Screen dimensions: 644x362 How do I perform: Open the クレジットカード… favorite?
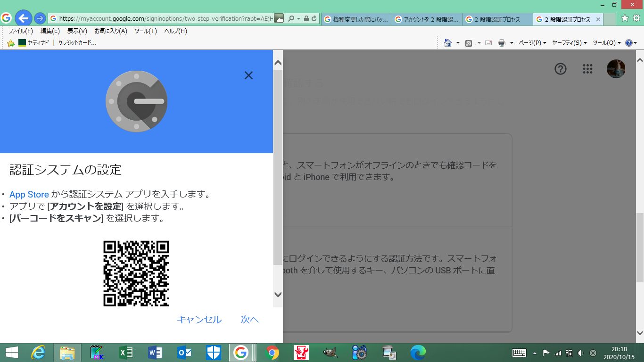point(77,43)
